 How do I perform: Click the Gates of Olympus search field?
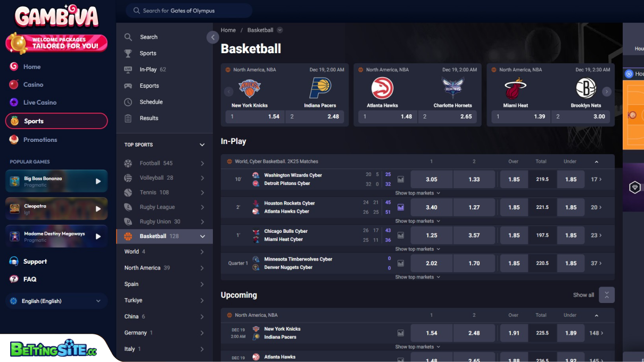[189, 11]
